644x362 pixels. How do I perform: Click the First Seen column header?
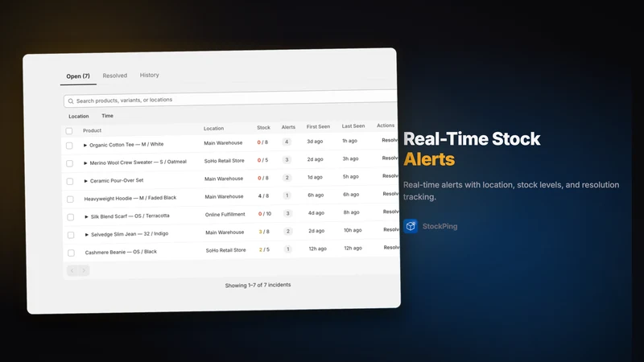click(x=318, y=127)
